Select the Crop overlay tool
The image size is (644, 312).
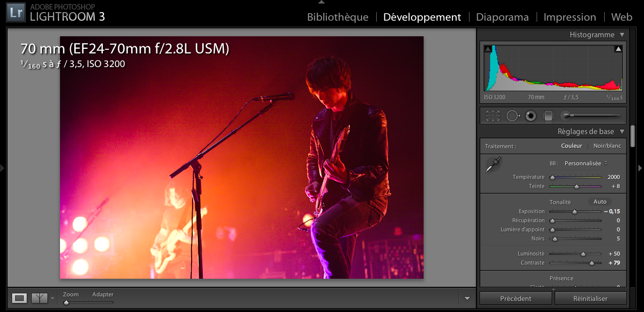point(493,116)
